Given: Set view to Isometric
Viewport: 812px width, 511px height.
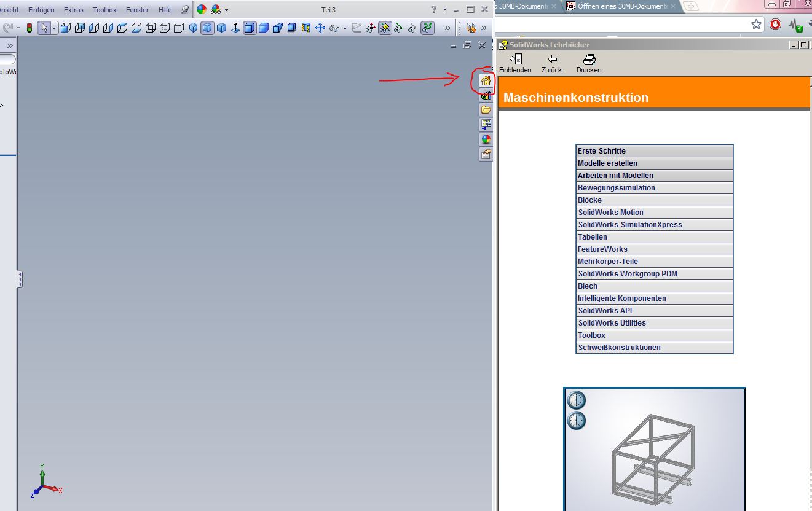Looking at the screenshot, I should point(194,28).
